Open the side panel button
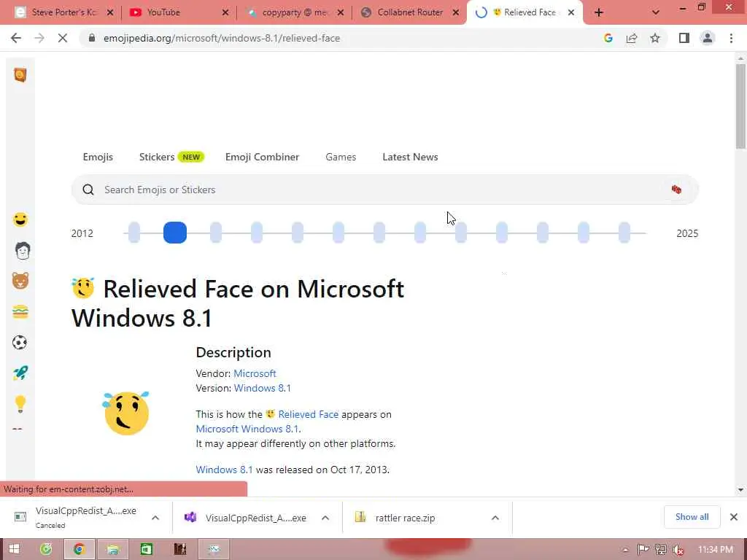The width and height of the screenshot is (747, 560). (684, 38)
